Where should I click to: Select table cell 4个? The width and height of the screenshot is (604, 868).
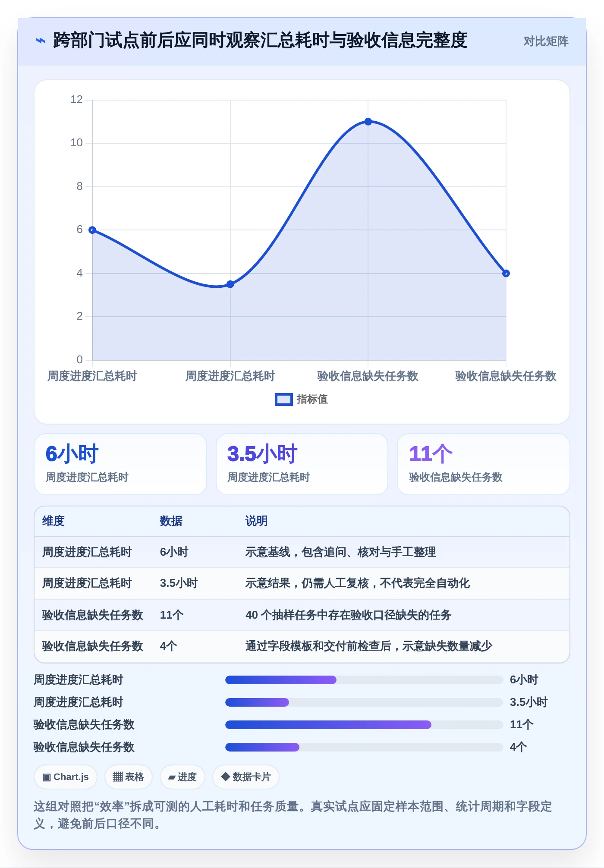(169, 646)
